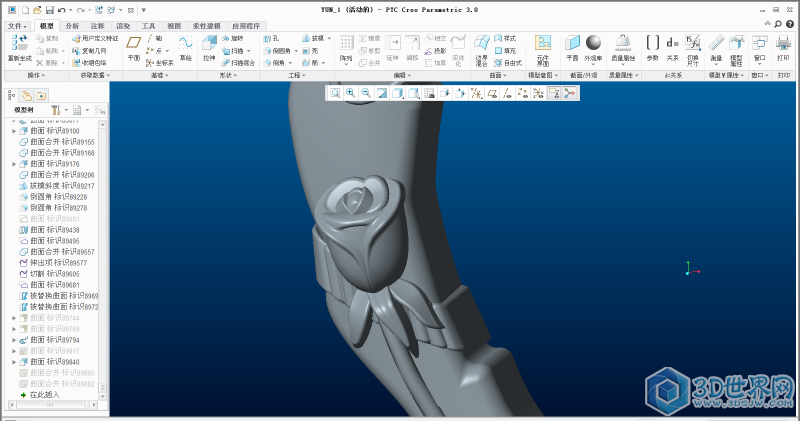Click the 扫描混合 swept blend tool
The width and height of the screenshot is (800, 421).
238,63
